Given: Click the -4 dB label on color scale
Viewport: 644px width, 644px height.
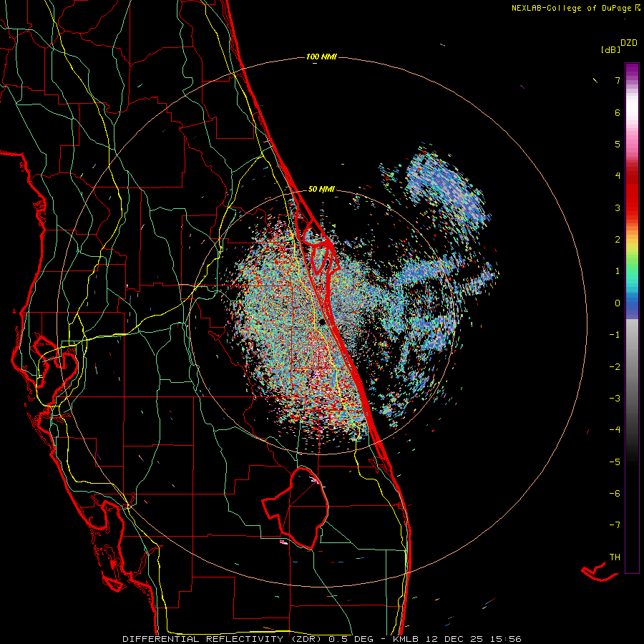Looking at the screenshot, I should (x=615, y=430).
